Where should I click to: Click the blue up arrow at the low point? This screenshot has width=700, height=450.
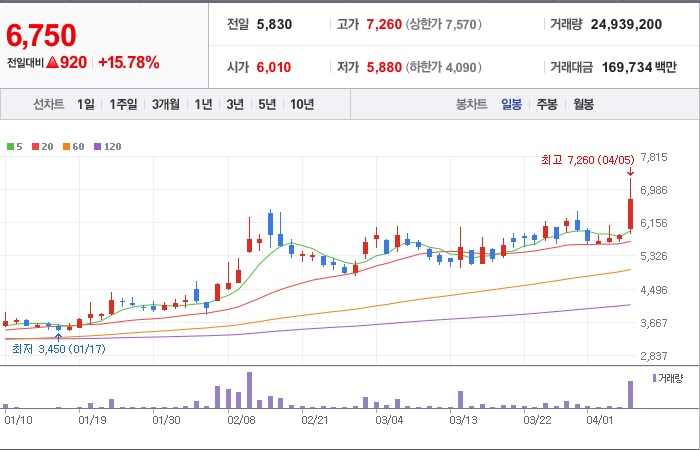click(x=58, y=338)
